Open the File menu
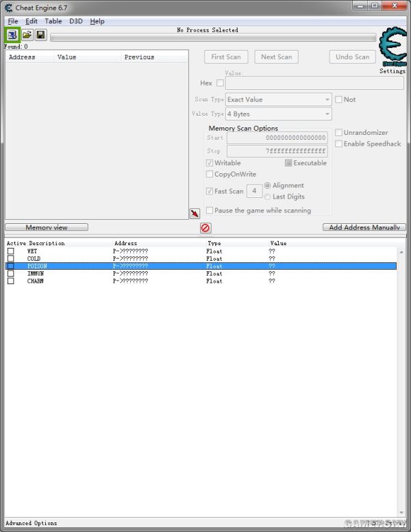This screenshot has height=532, width=411. pyautogui.click(x=13, y=21)
